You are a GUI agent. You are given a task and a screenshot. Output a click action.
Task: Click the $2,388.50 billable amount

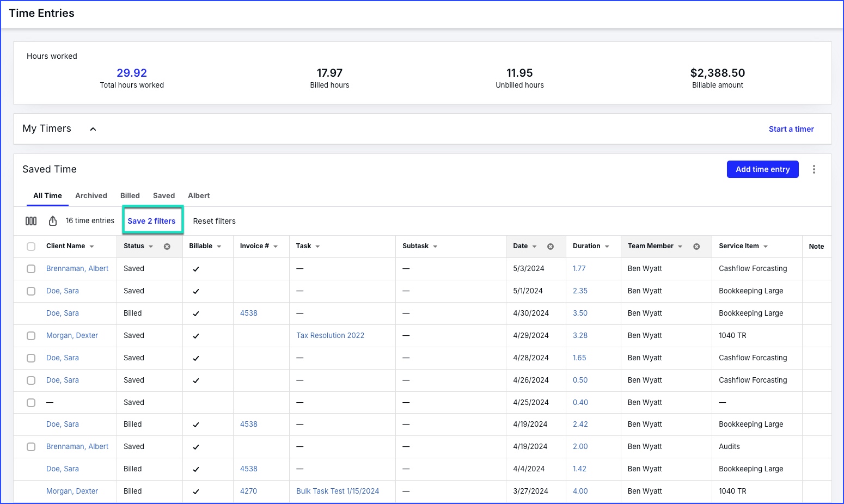click(718, 73)
